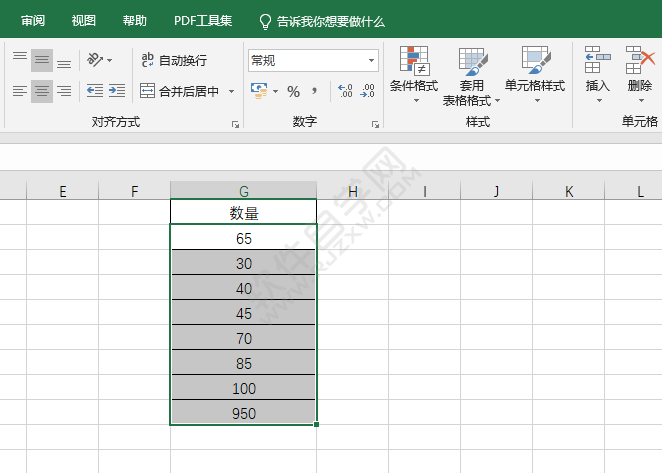Open the PDF工具集 ribbon tab
This screenshot has width=662, height=473.
point(203,21)
